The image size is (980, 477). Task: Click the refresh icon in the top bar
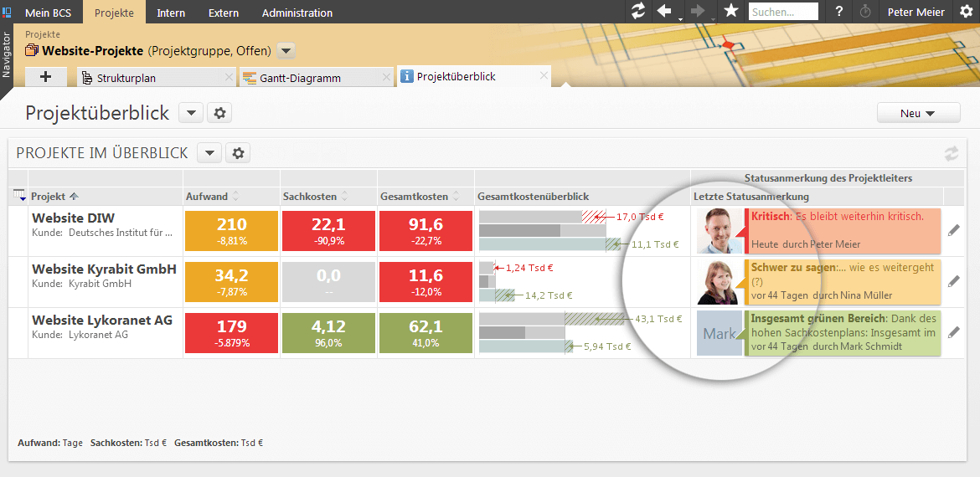(638, 12)
